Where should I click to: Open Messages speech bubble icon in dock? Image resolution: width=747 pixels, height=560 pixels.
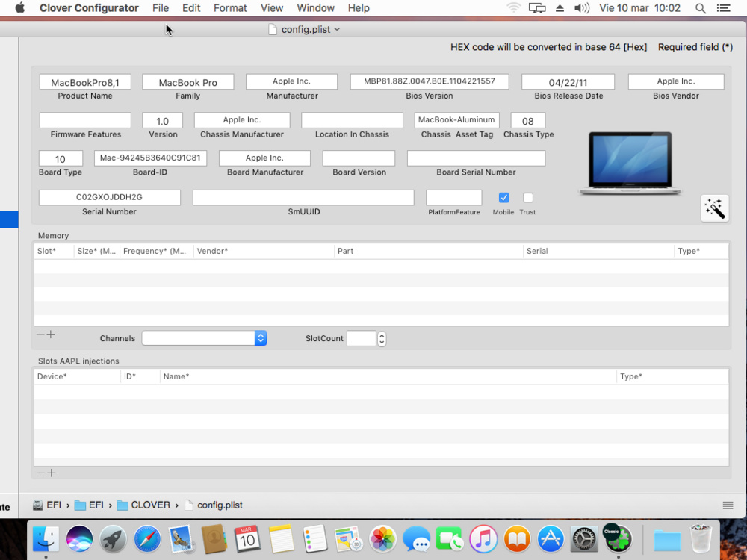(x=416, y=539)
